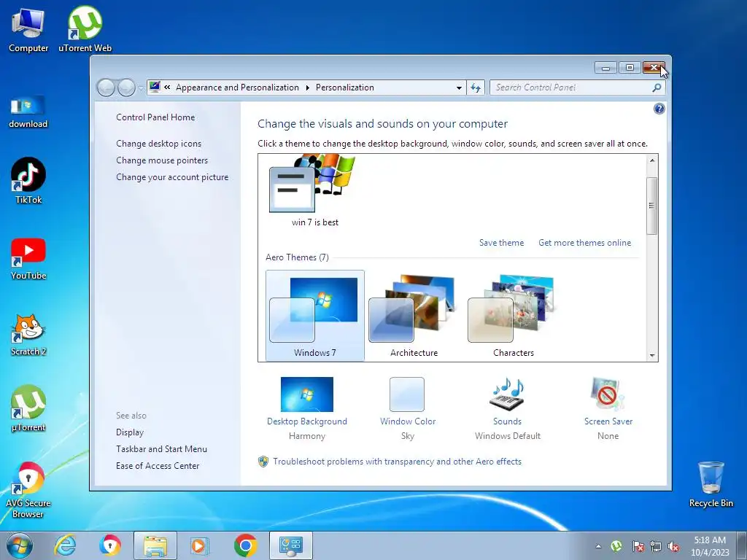This screenshot has width=747, height=560.
Task: Launch AVG Secure Browser from the taskbar
Action: (110, 545)
